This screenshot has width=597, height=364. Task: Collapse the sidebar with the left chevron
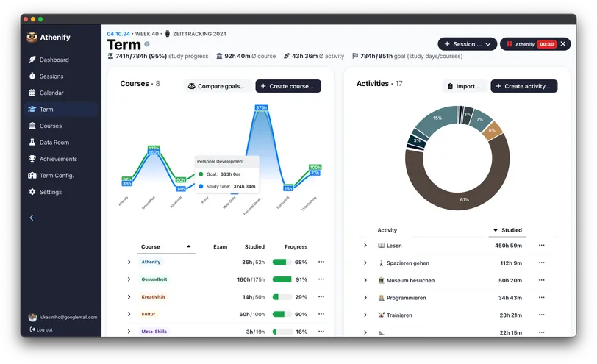click(32, 218)
